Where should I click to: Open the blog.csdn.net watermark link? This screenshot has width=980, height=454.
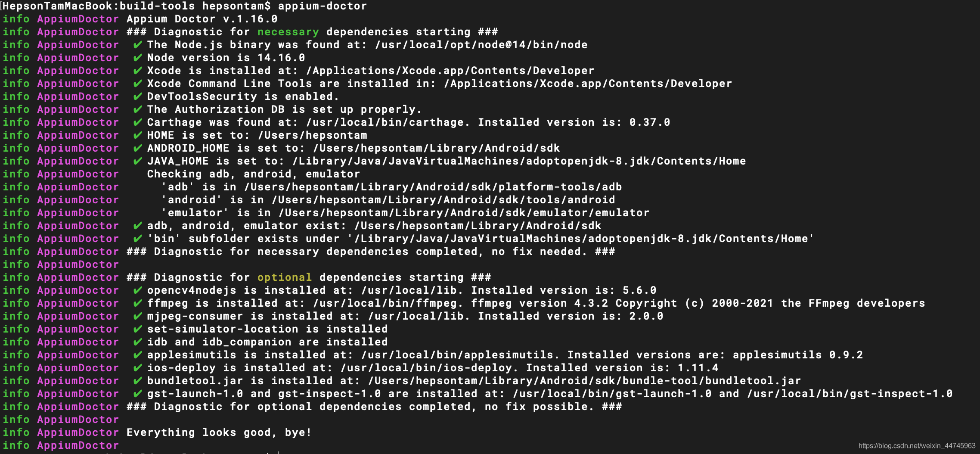tap(917, 446)
